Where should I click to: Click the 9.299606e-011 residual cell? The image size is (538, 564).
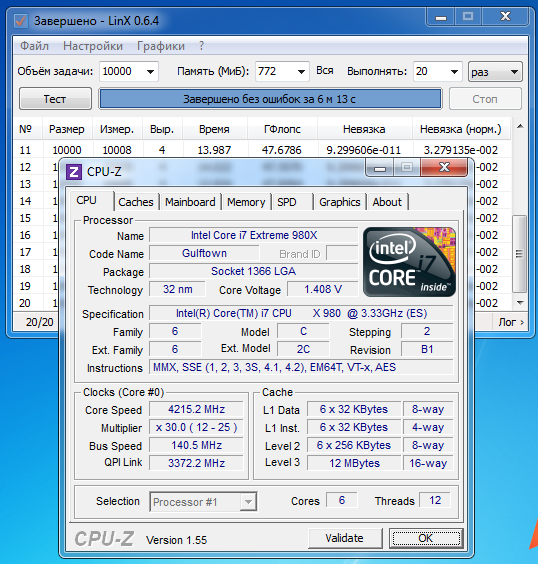[x=364, y=150]
